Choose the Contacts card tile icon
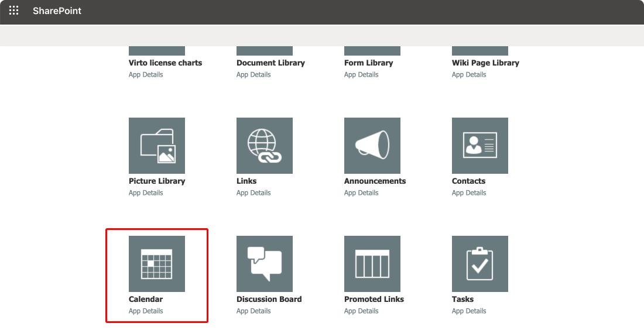Screen dimensions: 644x330 click(479, 146)
